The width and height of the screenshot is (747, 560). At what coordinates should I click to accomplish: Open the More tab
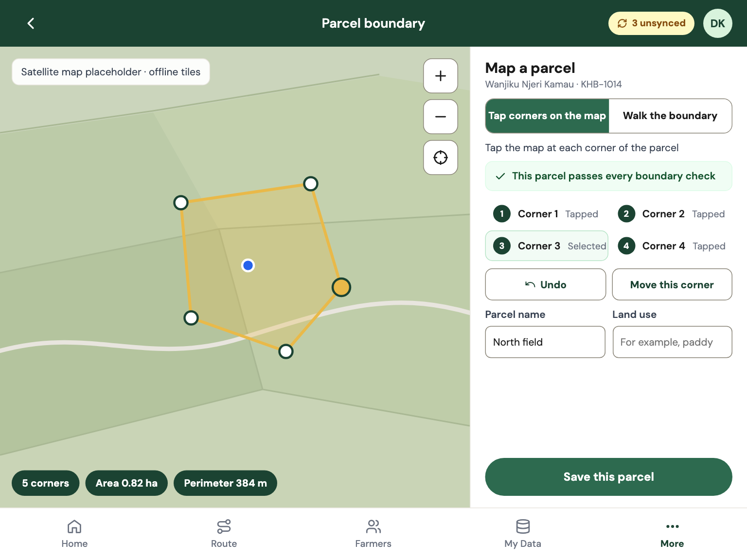[x=672, y=534]
